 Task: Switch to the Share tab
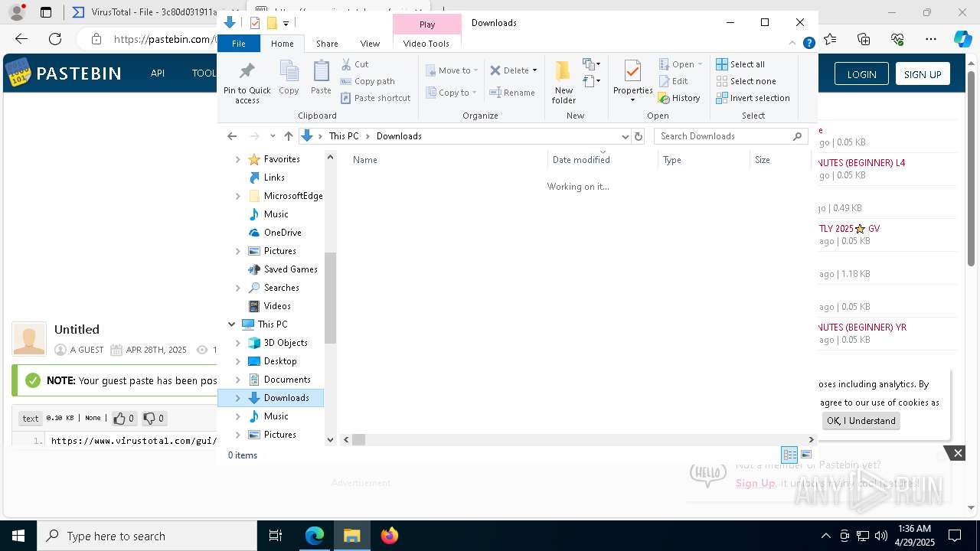[327, 44]
